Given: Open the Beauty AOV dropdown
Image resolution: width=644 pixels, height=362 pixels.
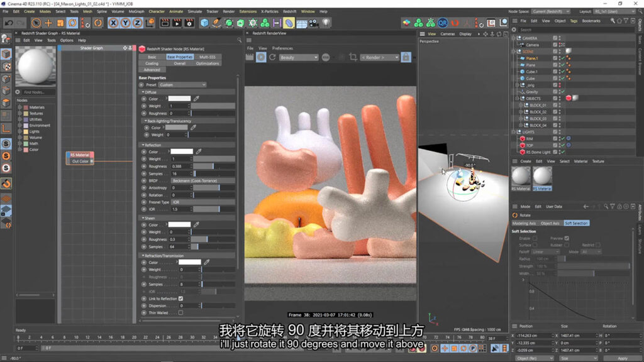Looking at the screenshot, I should (x=299, y=57).
